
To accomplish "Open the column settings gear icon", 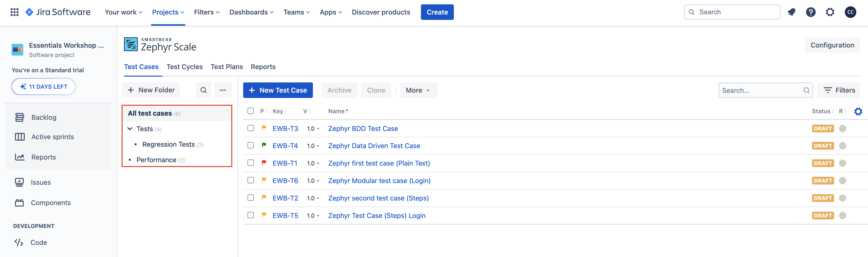I will tap(858, 111).
